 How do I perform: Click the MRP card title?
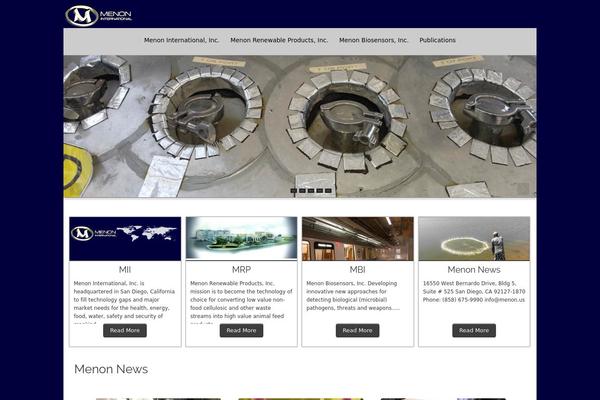(x=241, y=269)
